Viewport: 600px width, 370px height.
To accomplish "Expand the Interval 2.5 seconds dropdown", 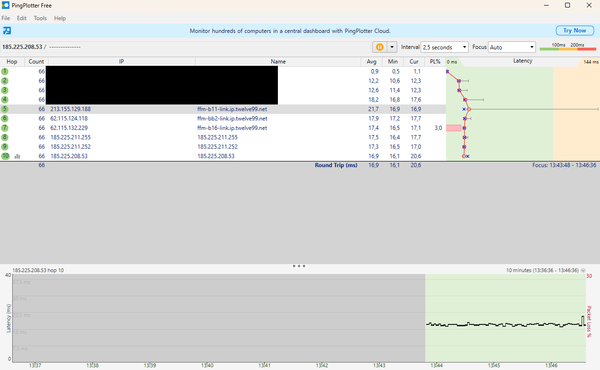I will pyautogui.click(x=444, y=47).
